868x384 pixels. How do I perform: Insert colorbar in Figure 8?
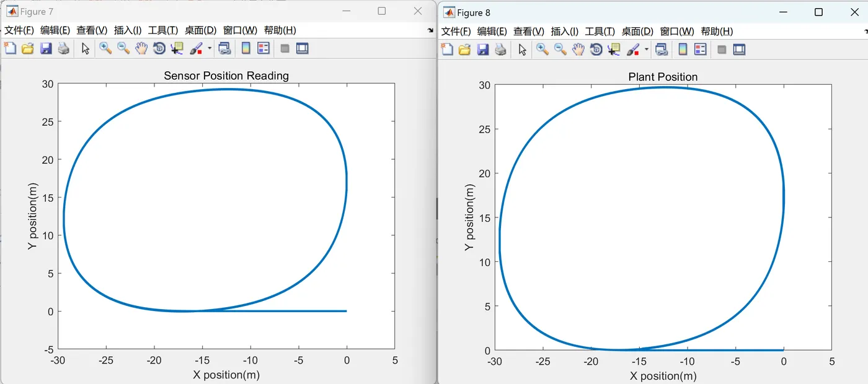pyautogui.click(x=683, y=50)
